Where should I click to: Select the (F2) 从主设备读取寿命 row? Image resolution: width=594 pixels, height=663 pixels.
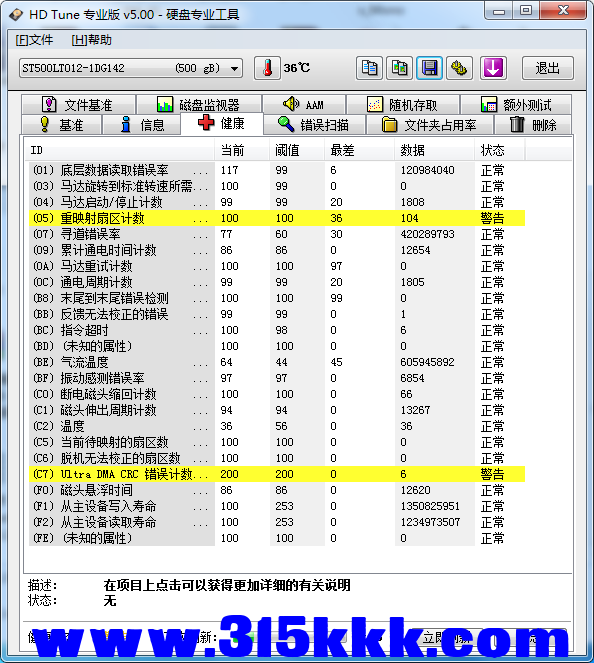(x=277, y=522)
